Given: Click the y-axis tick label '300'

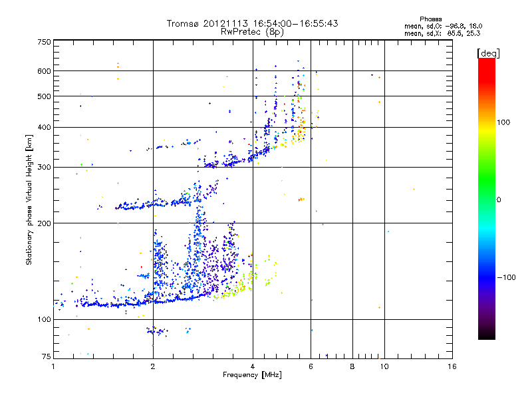Looking at the screenshot, I should 44,168.
